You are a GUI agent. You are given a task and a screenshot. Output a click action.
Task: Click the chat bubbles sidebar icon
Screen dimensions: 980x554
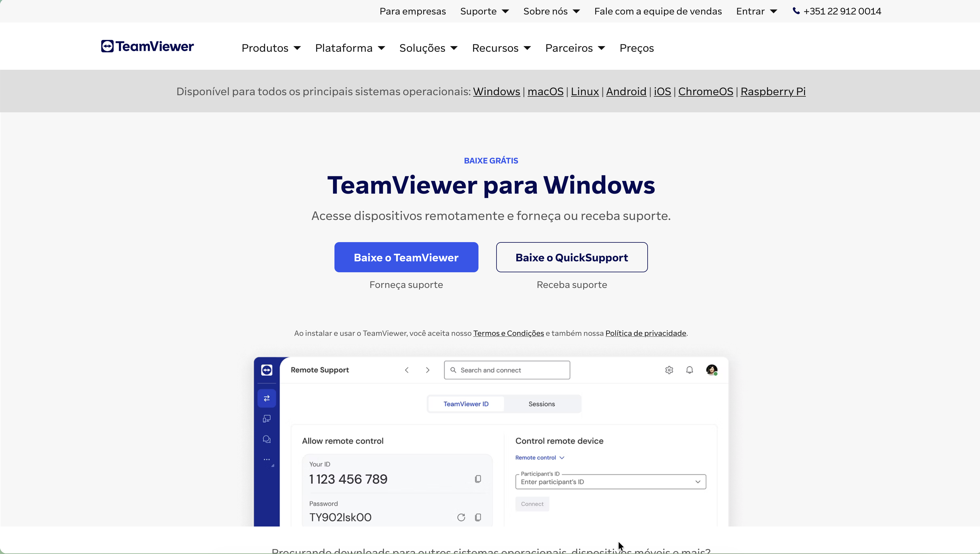point(267,440)
